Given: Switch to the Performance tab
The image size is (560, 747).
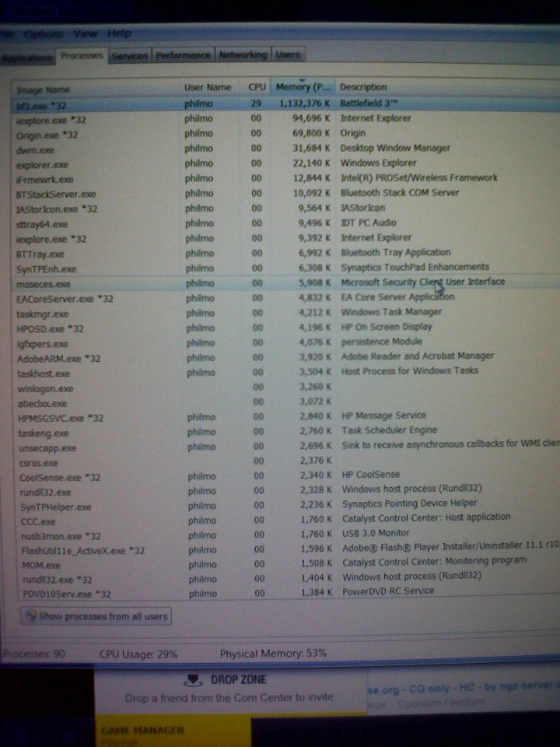Looking at the screenshot, I should [183, 55].
